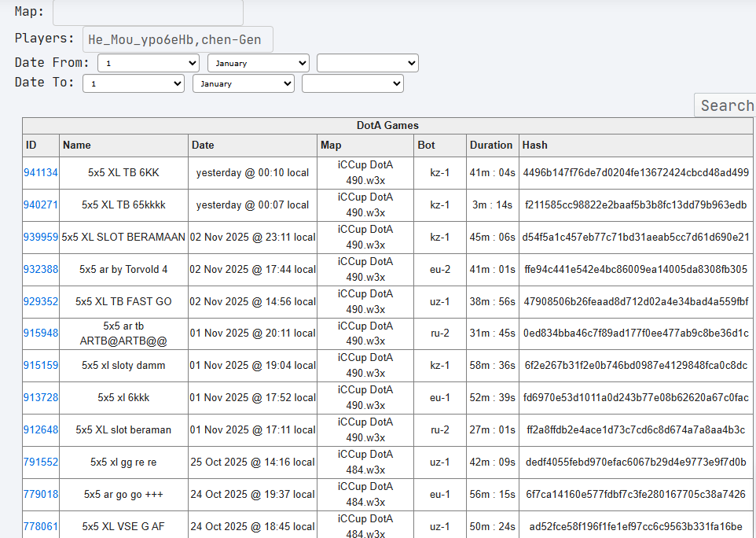Viewport: 756px width, 538px height.
Task: Open the Date From month dropdown
Action: (259, 63)
